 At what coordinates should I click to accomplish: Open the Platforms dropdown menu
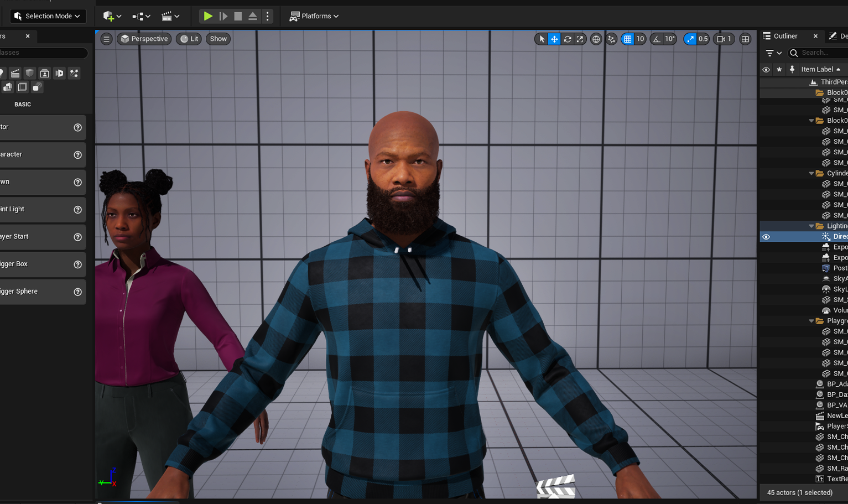pos(314,16)
